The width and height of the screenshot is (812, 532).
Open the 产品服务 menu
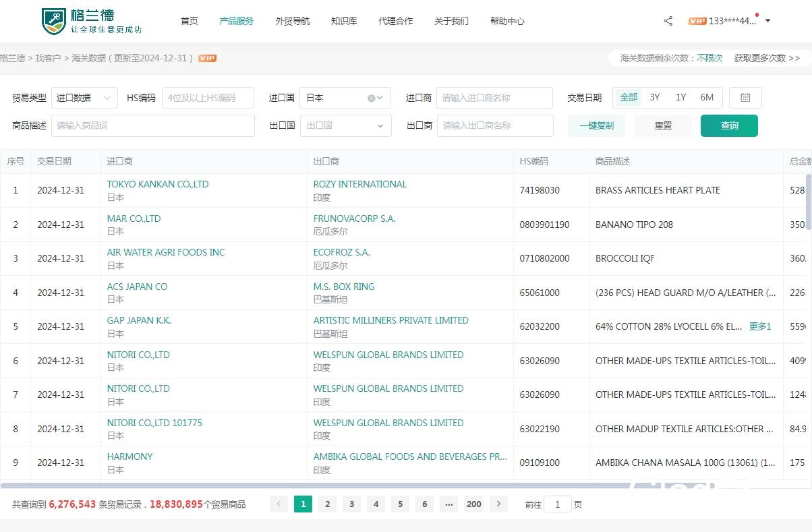coord(237,21)
